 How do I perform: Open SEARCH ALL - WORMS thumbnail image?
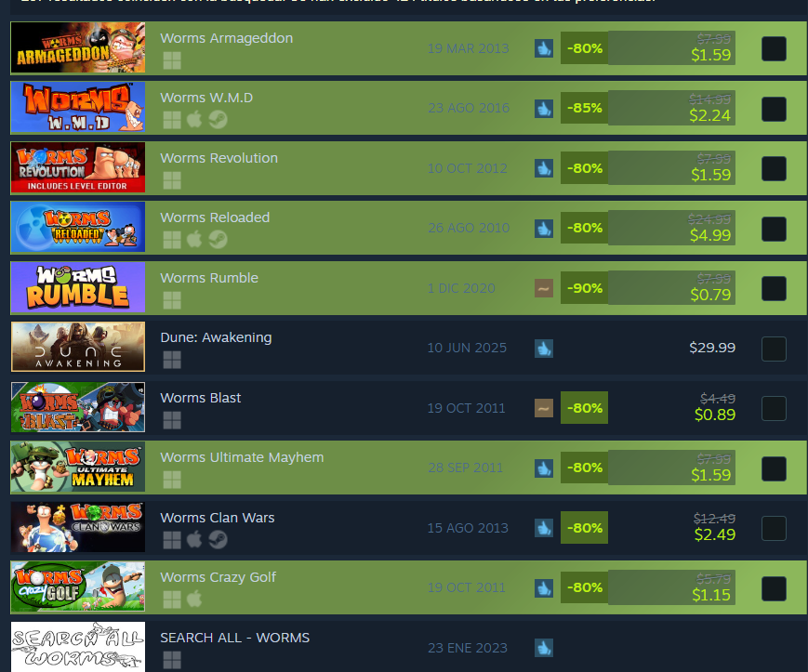click(78, 647)
